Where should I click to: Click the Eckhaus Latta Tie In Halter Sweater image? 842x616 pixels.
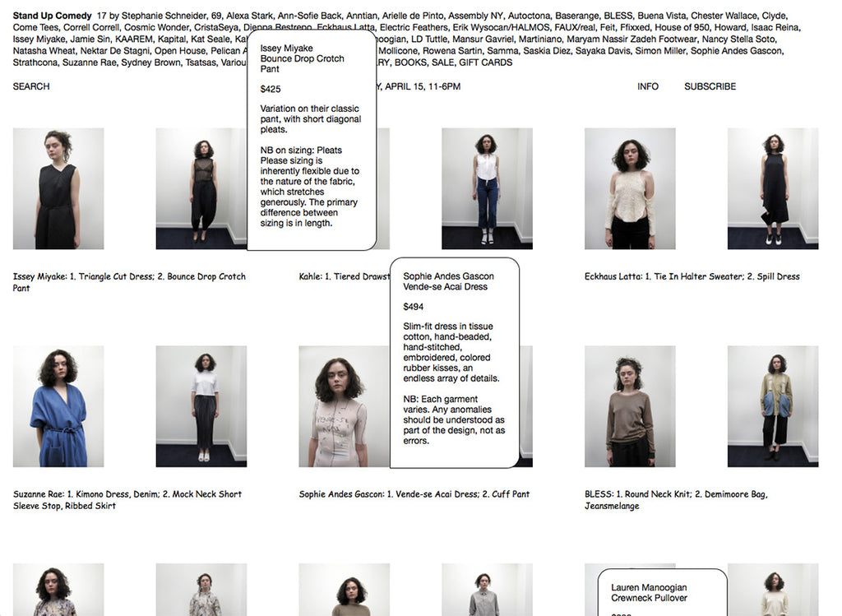coord(630,188)
